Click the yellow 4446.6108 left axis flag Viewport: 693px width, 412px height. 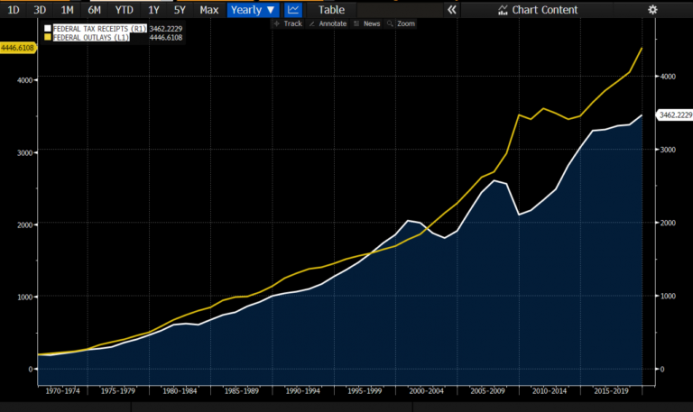[18, 48]
